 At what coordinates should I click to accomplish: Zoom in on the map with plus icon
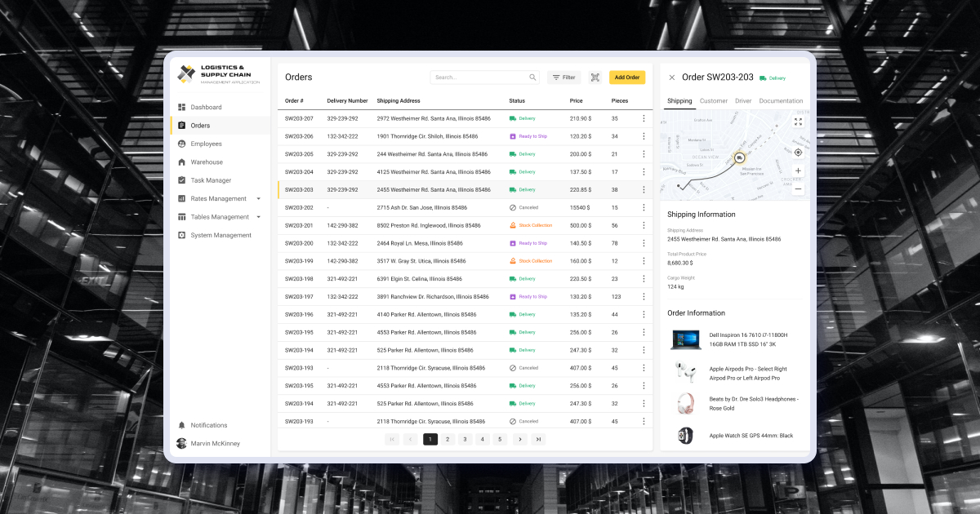(798, 172)
